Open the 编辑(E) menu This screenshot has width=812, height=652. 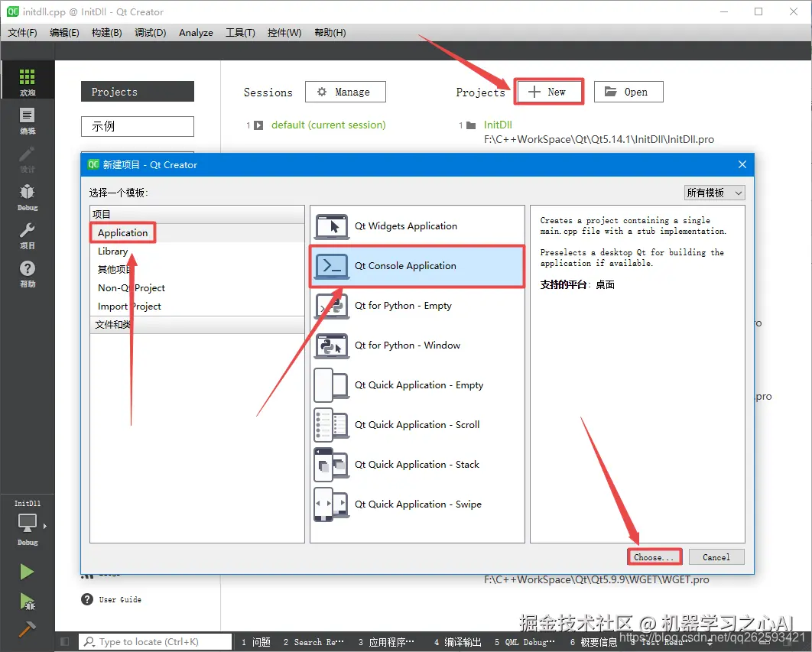[64, 33]
